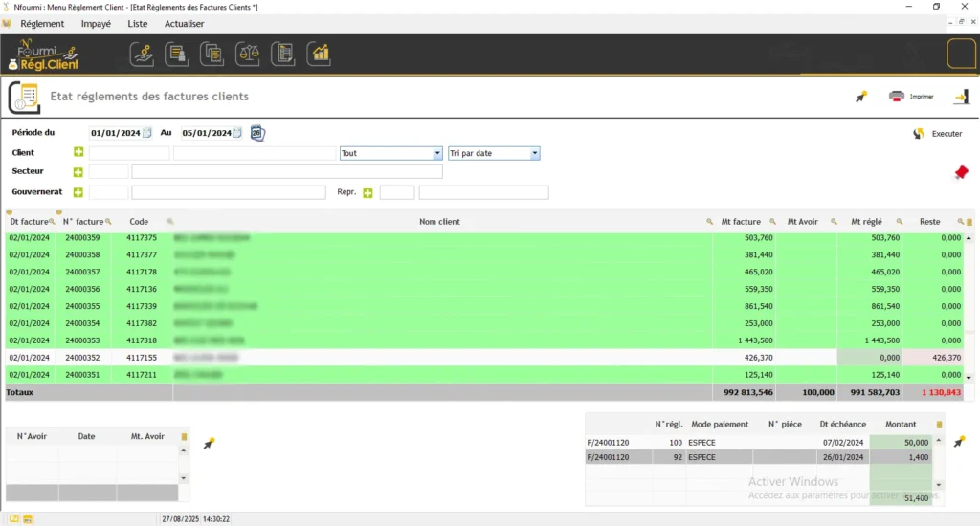Click the Actualiser menu item
Viewport: 980px width, 526px height.
click(x=185, y=24)
